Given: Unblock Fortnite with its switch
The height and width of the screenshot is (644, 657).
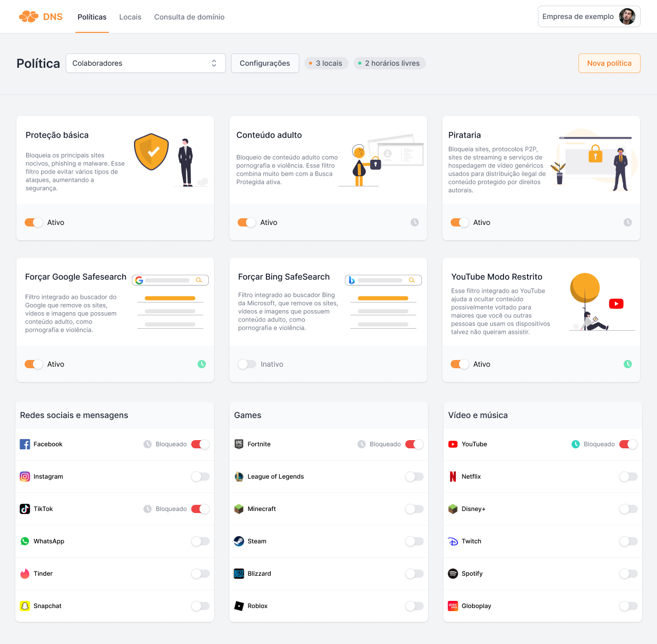Looking at the screenshot, I should [414, 444].
